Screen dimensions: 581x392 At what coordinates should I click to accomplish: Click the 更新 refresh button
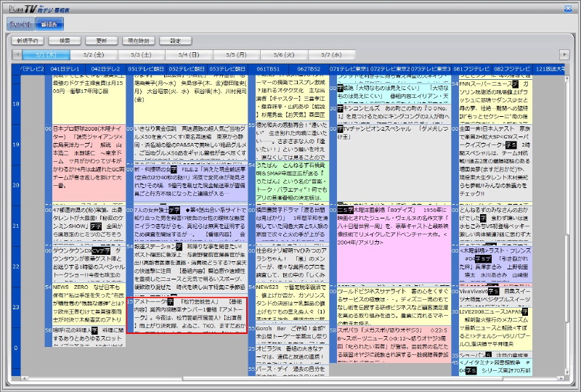[x=101, y=41]
